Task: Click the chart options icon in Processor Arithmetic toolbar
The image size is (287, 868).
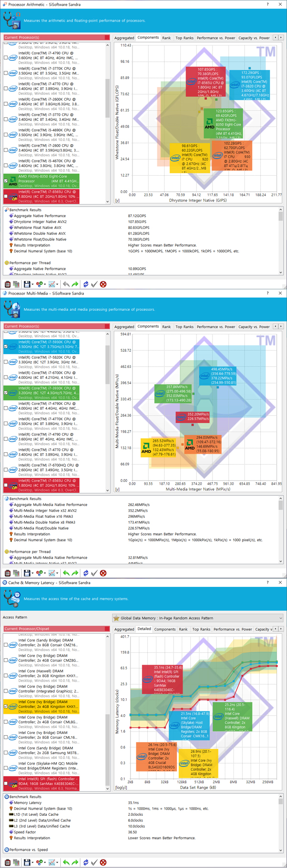Action: [x=52, y=284]
